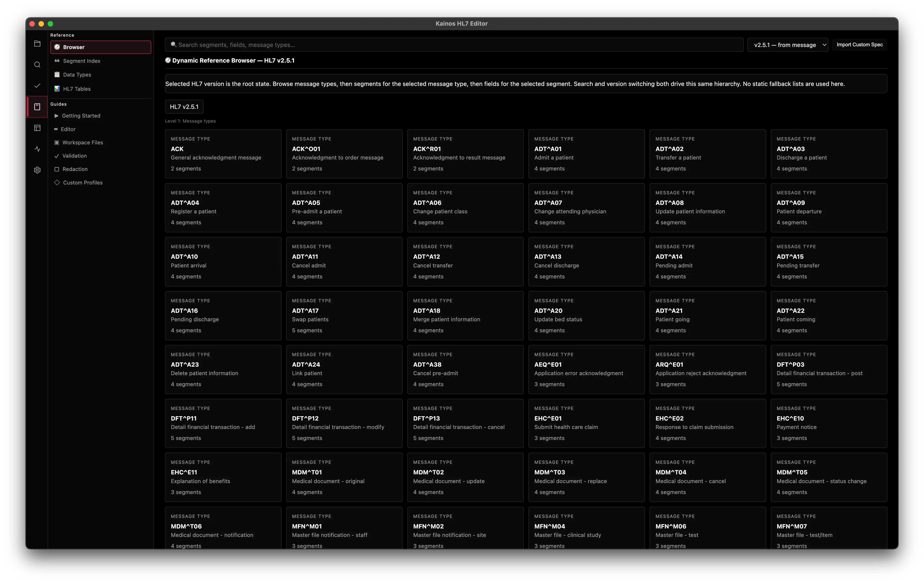Open the ADT^A20 Update bed status card

point(586,316)
